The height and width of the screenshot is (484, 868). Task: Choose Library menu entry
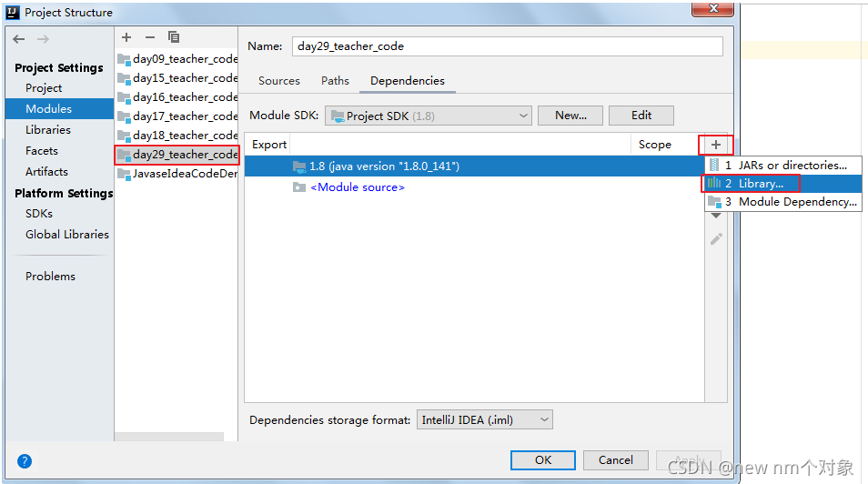coord(783,183)
